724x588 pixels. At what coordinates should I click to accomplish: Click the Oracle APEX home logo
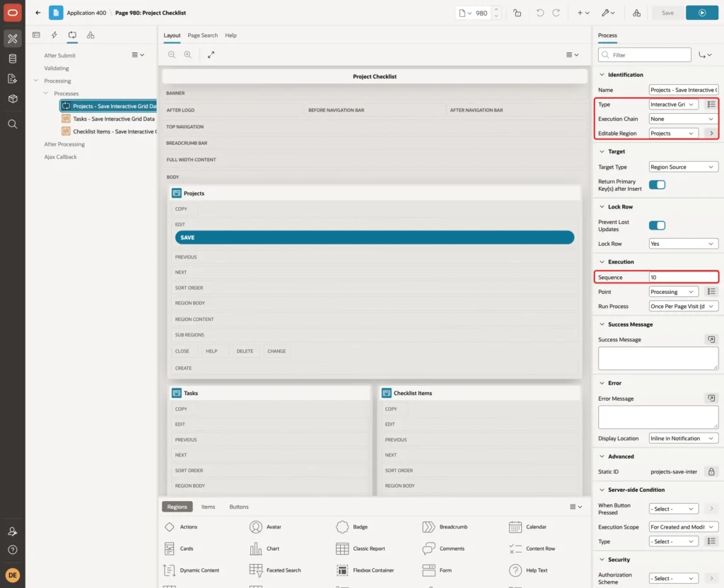point(13,13)
